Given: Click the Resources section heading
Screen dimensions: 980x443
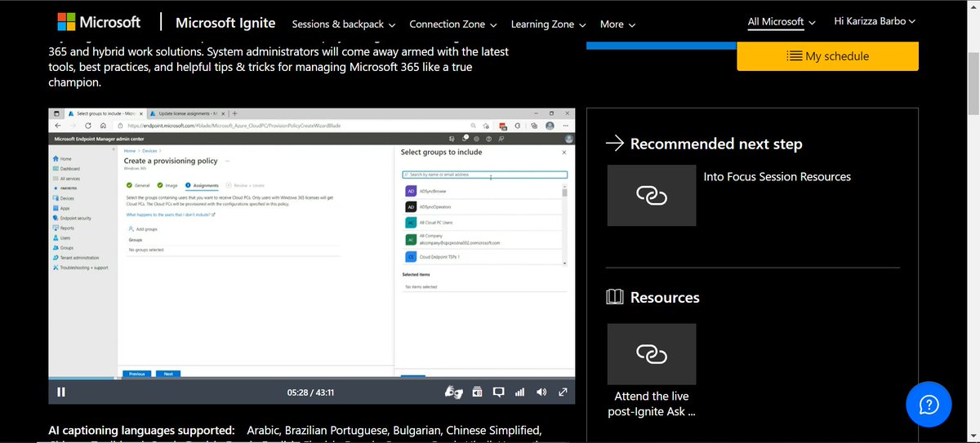Looking at the screenshot, I should pos(665,298).
